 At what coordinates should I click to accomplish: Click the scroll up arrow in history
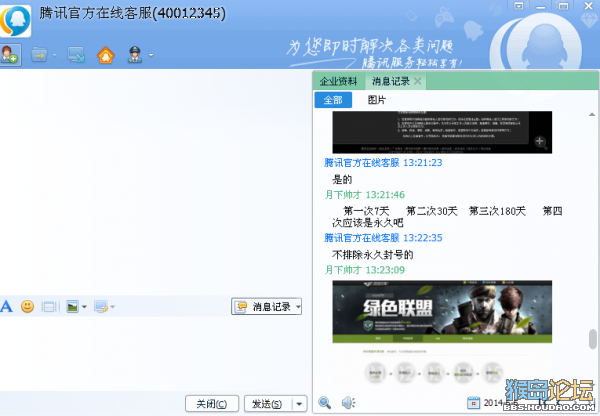pyautogui.click(x=592, y=114)
